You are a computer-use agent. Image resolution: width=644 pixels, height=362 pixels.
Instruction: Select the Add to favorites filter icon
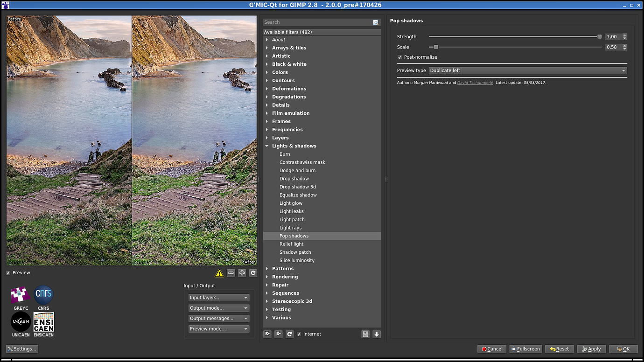pyautogui.click(x=267, y=334)
